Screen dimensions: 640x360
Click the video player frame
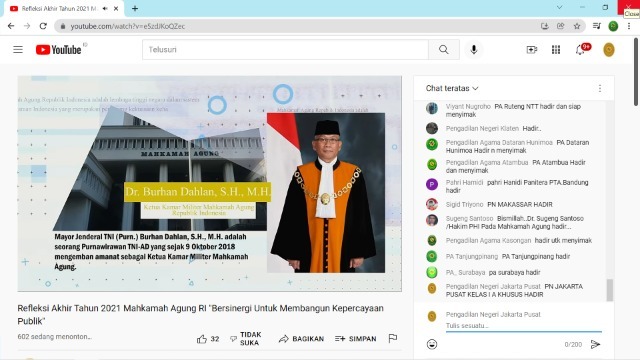(209, 184)
